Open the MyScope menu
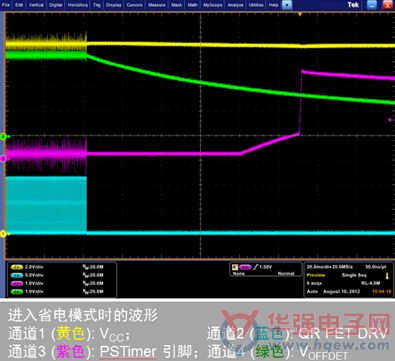Screen dimensions: 395x361 pos(213,5)
